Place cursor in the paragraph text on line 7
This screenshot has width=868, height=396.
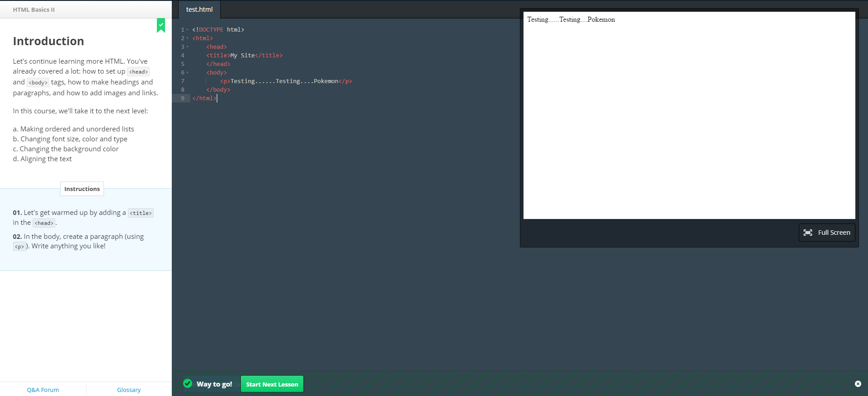point(284,81)
